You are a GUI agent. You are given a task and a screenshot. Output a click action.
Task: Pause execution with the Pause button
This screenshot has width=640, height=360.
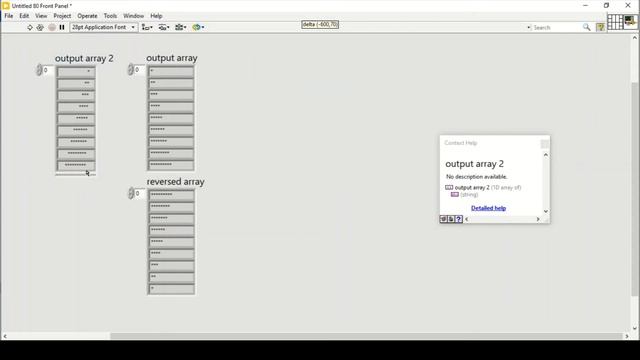pos(62,27)
